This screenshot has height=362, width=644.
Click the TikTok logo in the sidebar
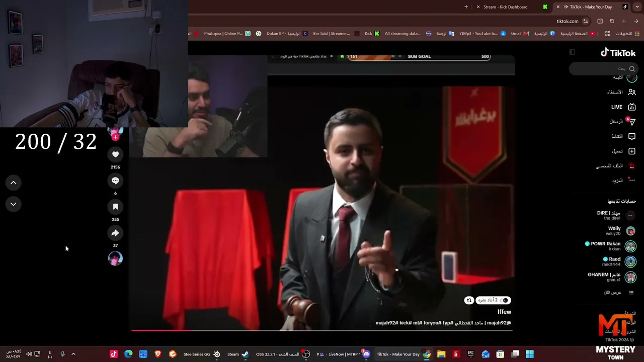click(x=618, y=53)
